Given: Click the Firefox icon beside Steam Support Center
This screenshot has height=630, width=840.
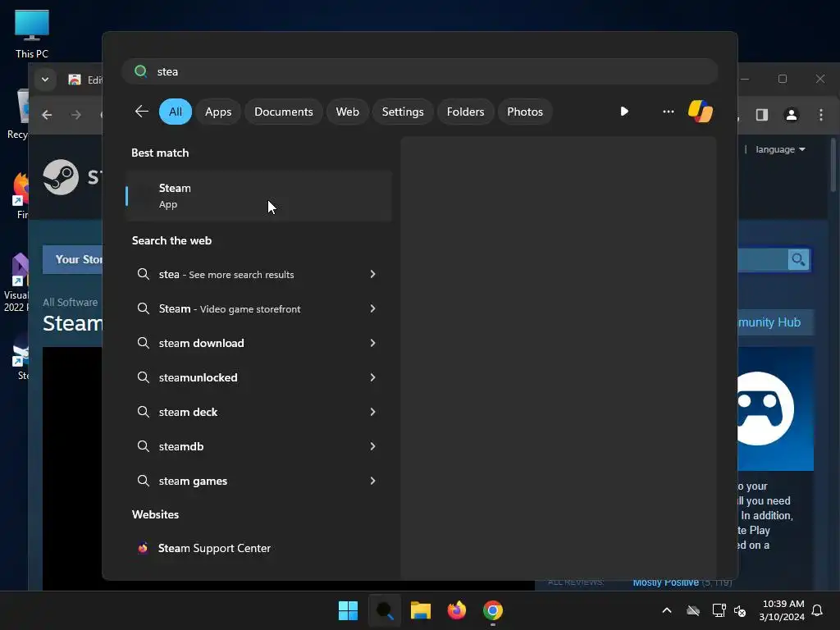Looking at the screenshot, I should [143, 548].
